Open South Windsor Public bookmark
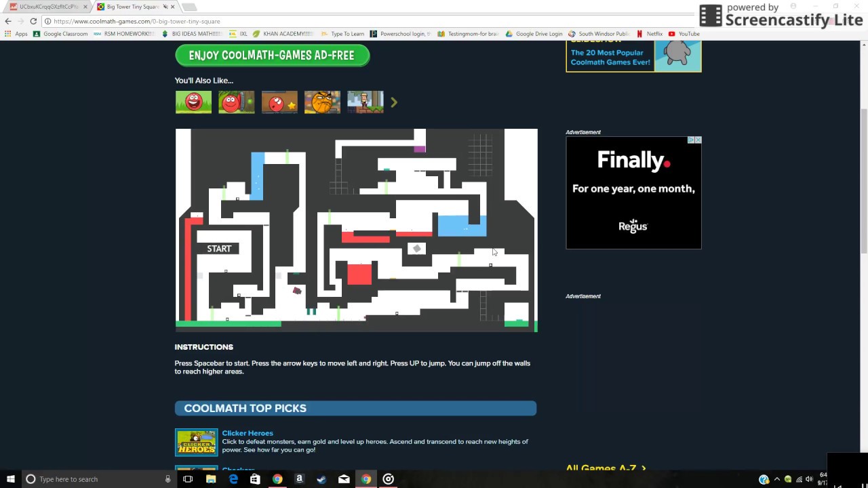Screen dimensions: 868x488 (599, 34)
